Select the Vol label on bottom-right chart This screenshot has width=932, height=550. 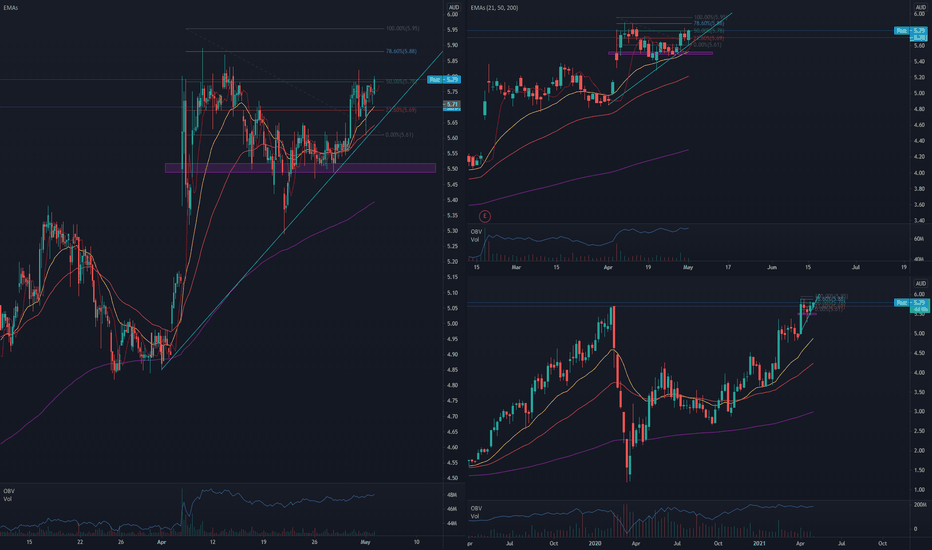(x=475, y=516)
